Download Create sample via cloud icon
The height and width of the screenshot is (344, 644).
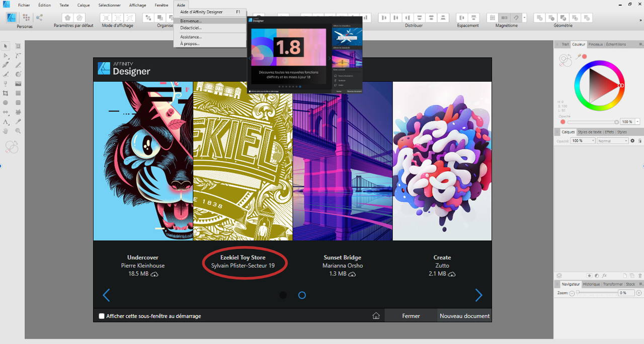(452, 274)
